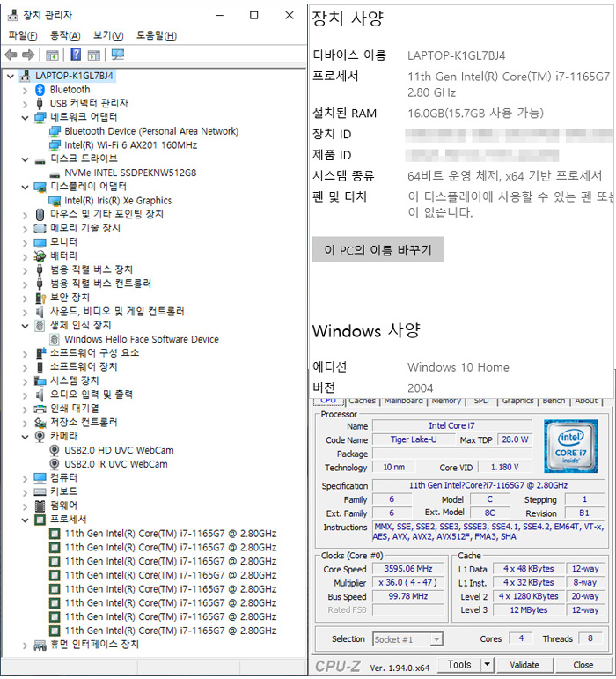Click the scan hardware changes monitor icon
616x679 pixels.
[x=118, y=55]
